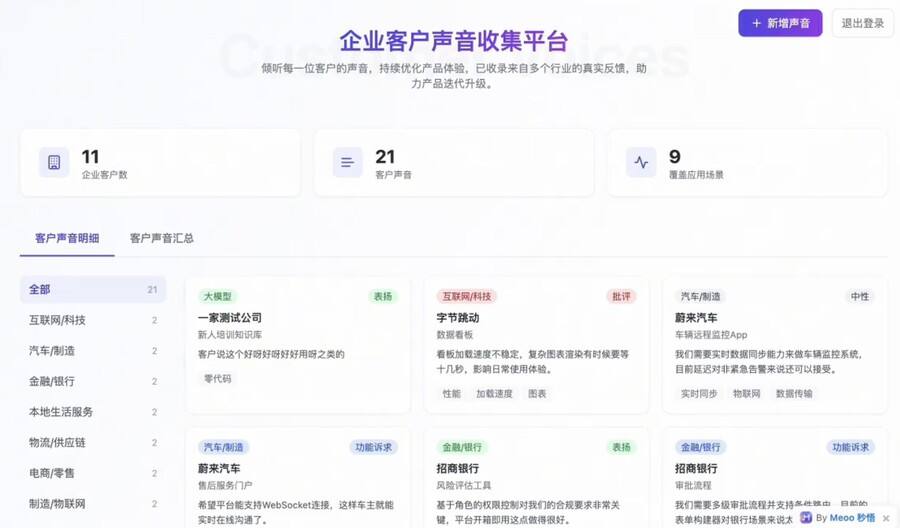Open the 一家测试公司 feedback card title
Viewport: 900px width, 528px height.
click(230, 317)
